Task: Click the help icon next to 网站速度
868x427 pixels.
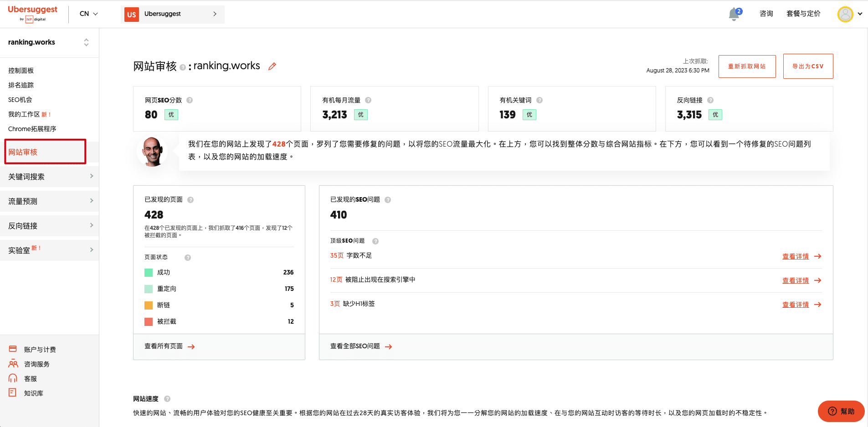Action: tap(167, 399)
